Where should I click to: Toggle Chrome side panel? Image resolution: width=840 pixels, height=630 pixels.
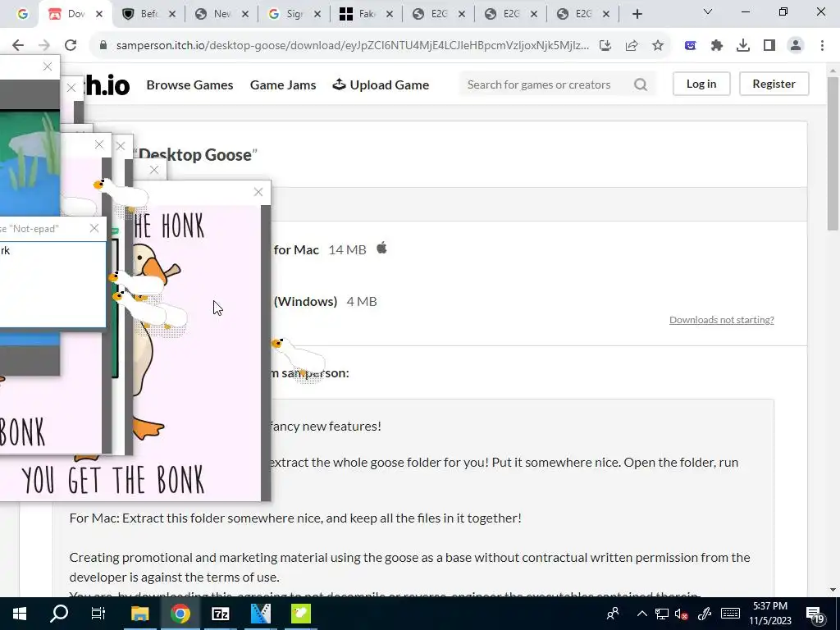point(769,46)
